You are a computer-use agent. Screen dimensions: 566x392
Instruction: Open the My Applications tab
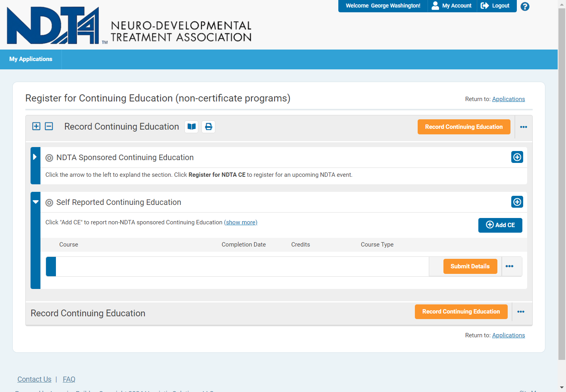click(x=31, y=59)
